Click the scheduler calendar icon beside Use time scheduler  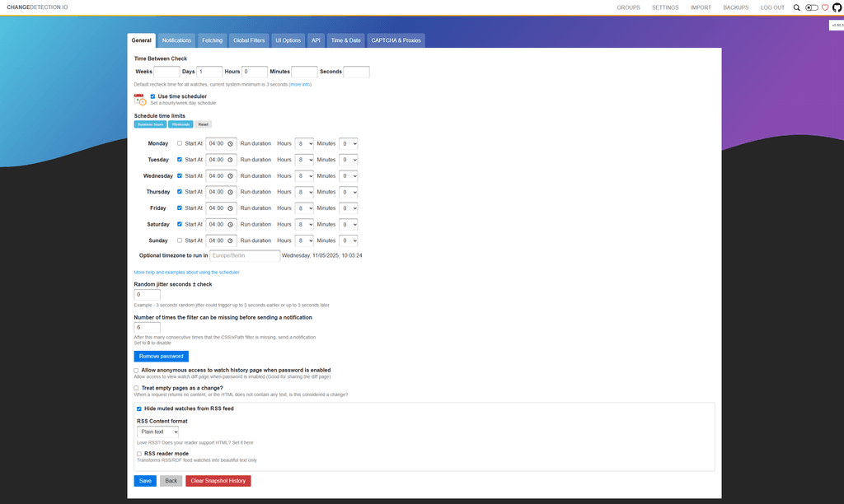pos(138,99)
